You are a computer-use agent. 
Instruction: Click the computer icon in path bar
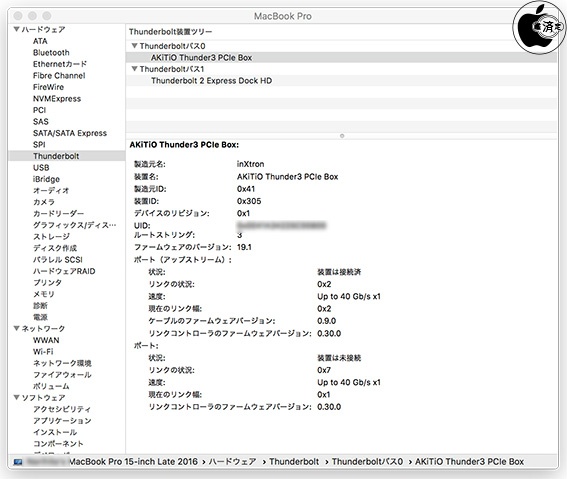pyautogui.click(x=18, y=462)
